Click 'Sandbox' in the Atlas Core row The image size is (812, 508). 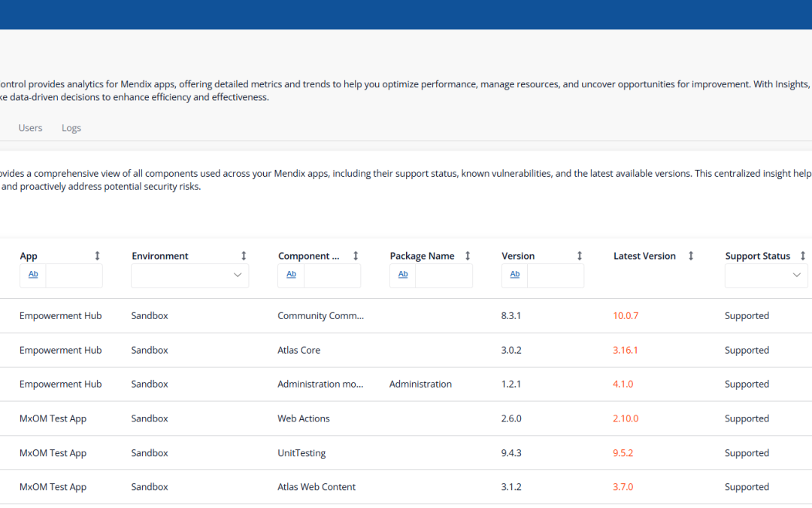click(x=150, y=351)
